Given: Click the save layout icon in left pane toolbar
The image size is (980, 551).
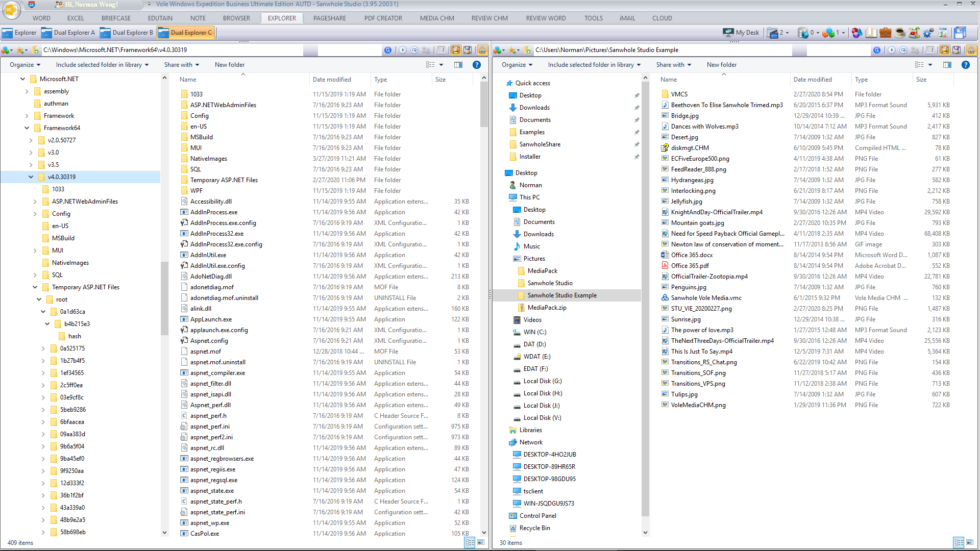Looking at the screenshot, I should click(468, 50).
